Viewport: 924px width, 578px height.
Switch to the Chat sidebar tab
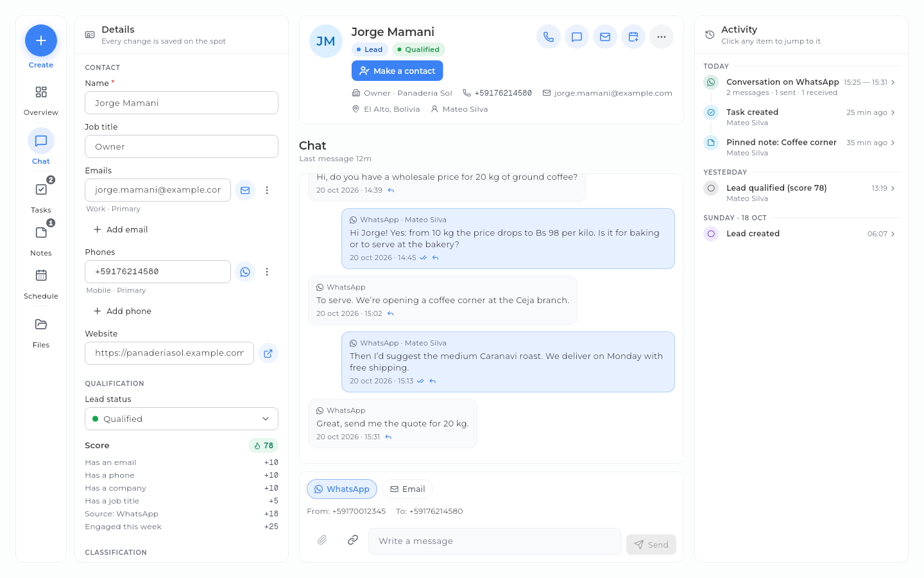tap(41, 148)
